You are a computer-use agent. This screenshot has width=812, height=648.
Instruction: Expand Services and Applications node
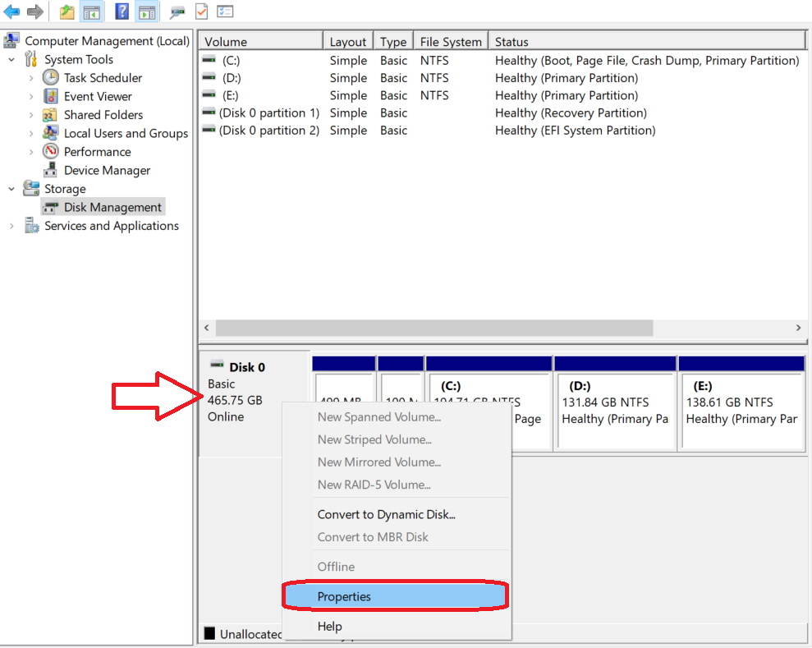pos(11,226)
